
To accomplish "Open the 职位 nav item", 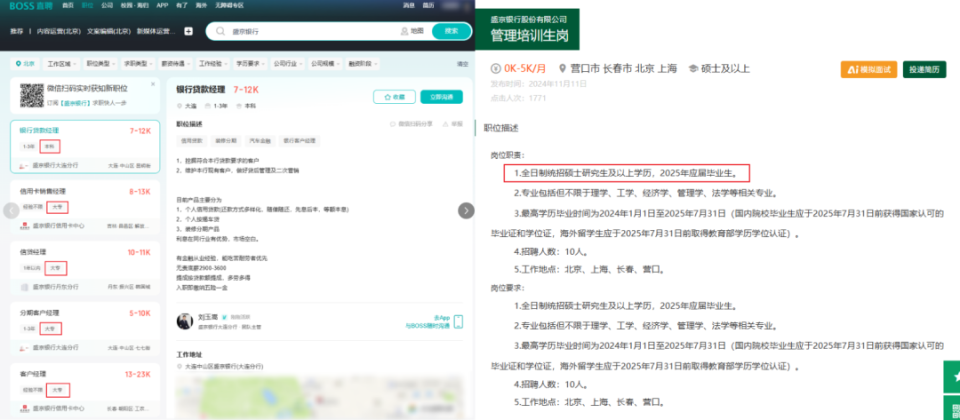I will pyautogui.click(x=88, y=6).
